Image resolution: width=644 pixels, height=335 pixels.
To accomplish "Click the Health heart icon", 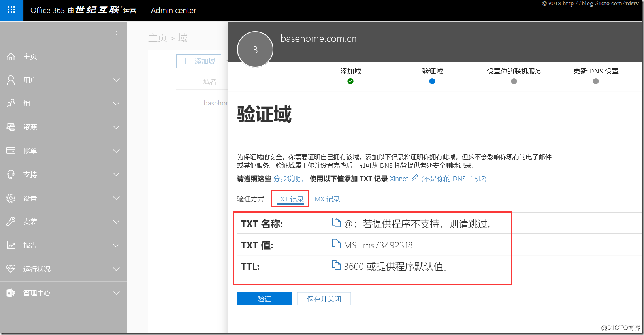I will [11, 269].
